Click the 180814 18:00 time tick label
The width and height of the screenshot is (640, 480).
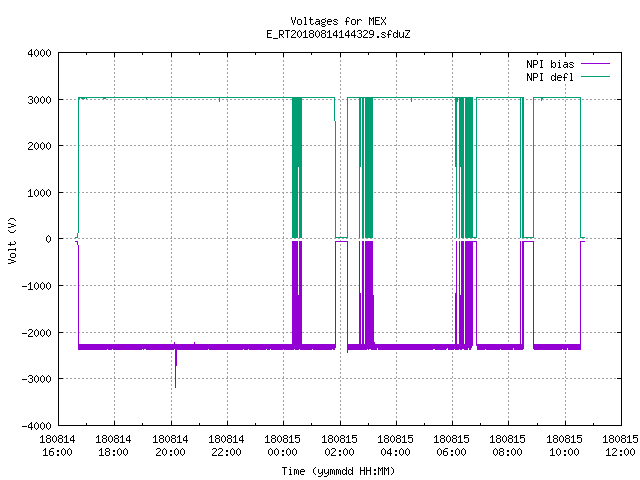coord(113,446)
